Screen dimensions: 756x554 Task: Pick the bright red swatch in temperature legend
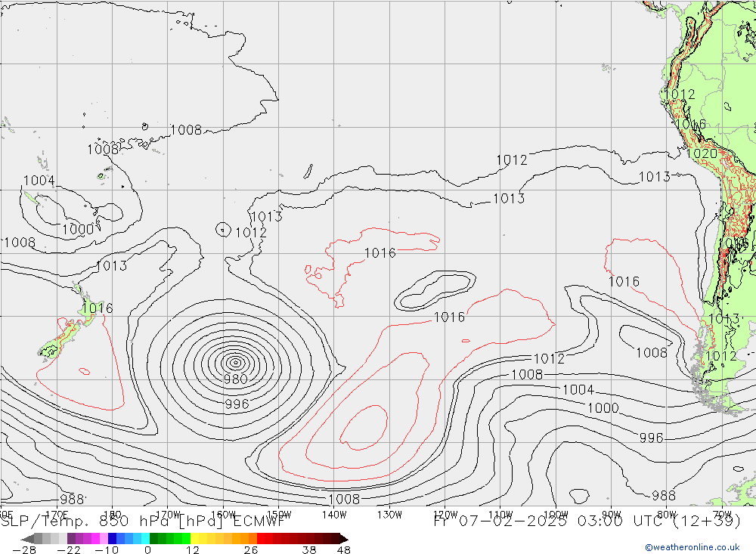tap(261, 539)
